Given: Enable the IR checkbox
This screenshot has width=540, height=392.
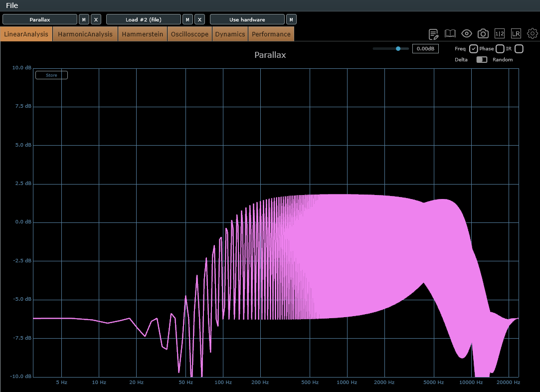Looking at the screenshot, I should coord(519,49).
